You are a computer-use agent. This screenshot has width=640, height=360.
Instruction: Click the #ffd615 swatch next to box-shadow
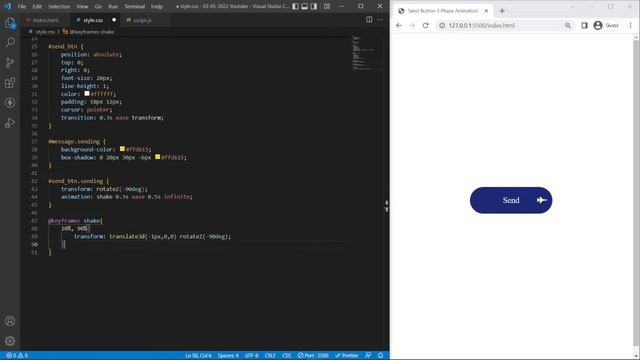pos(158,157)
